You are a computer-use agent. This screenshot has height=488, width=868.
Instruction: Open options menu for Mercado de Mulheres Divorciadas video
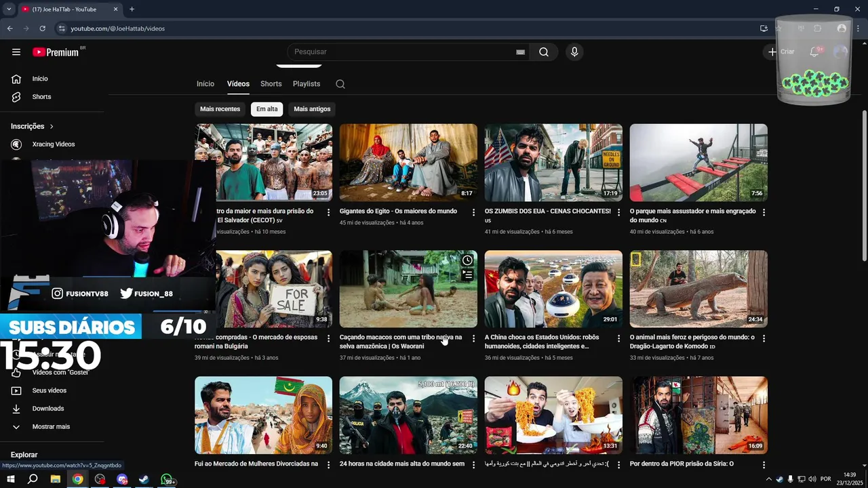point(328,465)
